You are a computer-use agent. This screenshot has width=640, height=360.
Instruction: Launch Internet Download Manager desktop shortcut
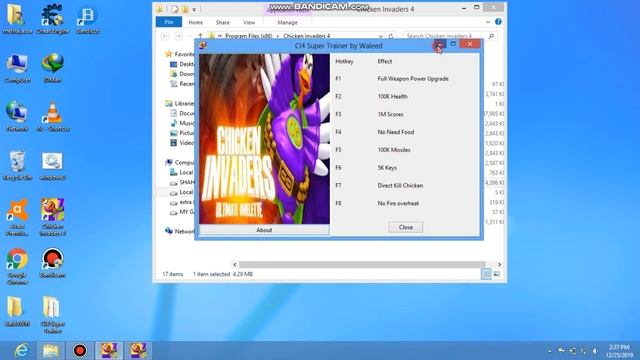(x=52, y=68)
